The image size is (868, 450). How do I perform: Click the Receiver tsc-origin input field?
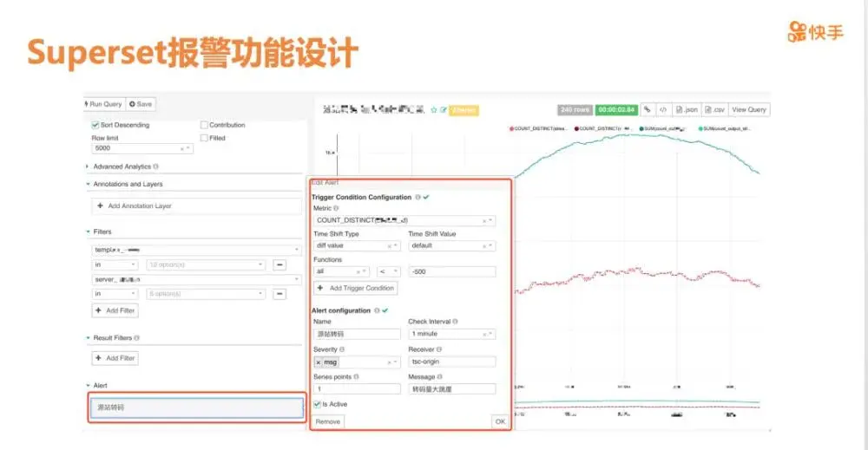click(451, 362)
